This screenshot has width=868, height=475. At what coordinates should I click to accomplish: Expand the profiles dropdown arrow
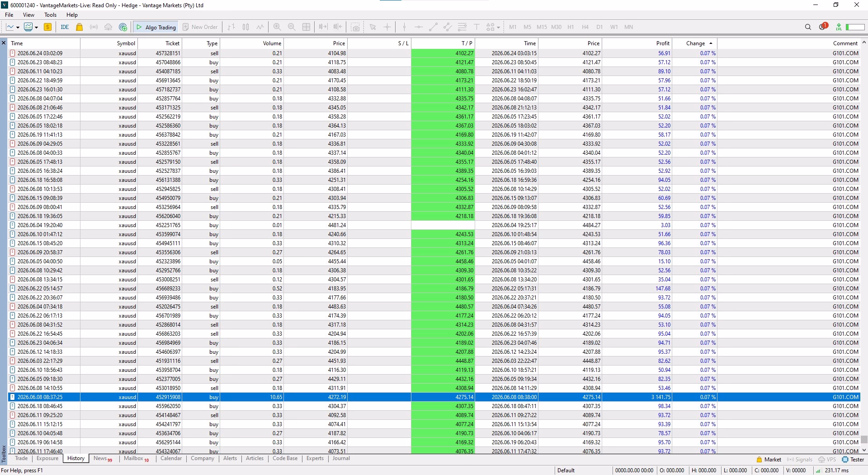[x=36, y=28]
